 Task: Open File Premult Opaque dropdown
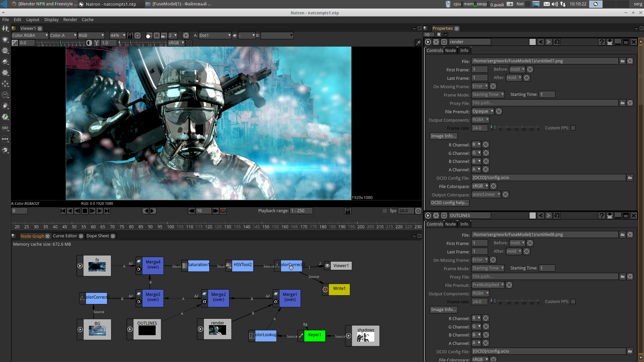[x=483, y=111]
